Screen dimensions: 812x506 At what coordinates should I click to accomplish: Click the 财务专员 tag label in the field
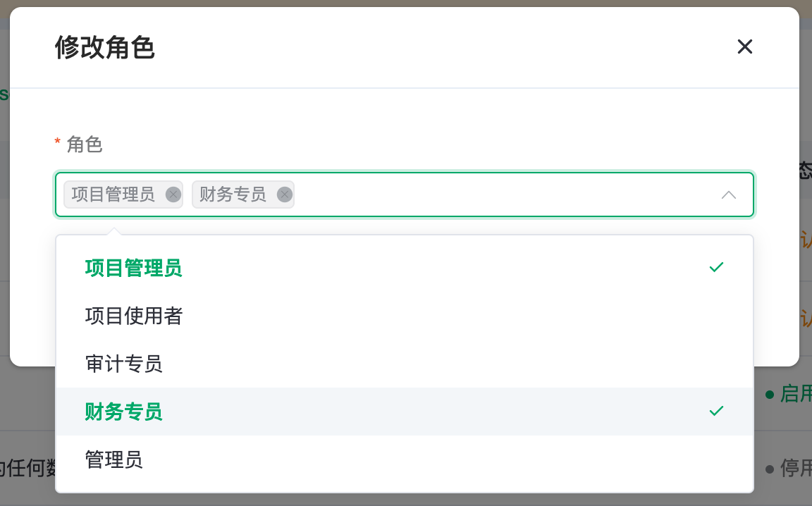click(x=233, y=195)
